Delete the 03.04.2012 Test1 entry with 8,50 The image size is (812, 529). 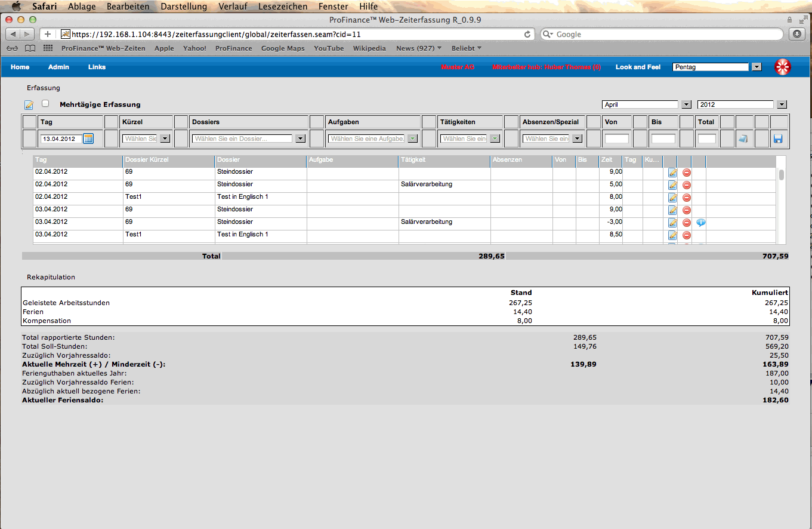pyautogui.click(x=687, y=235)
